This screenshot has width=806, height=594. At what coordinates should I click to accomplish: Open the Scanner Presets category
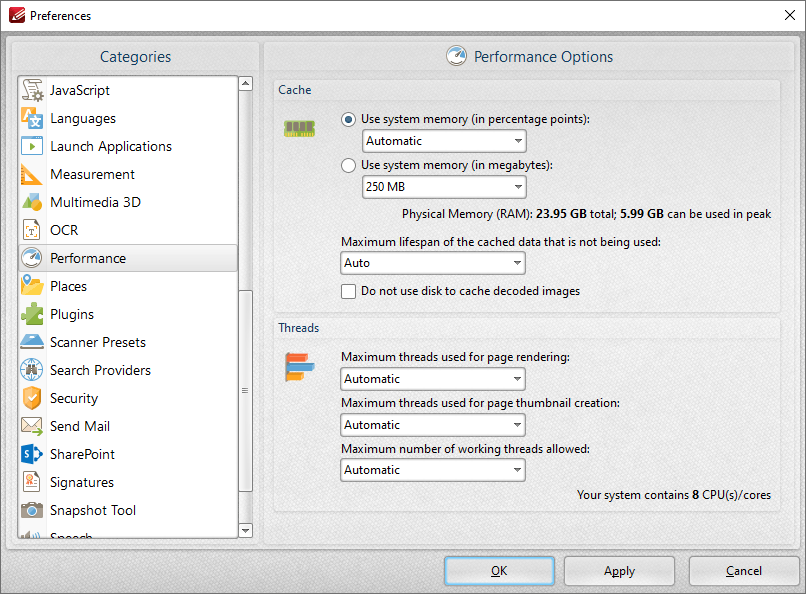coord(128,342)
